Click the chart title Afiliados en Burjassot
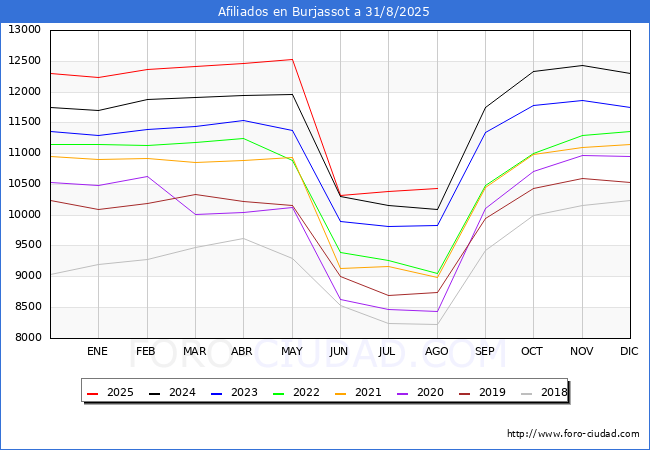Viewport: 650px width, 450px height. point(323,12)
